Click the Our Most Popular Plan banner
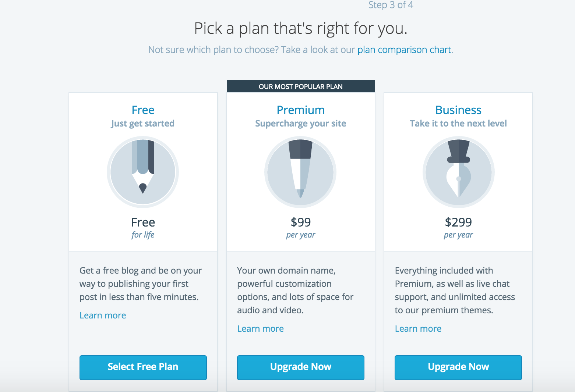 tap(300, 86)
